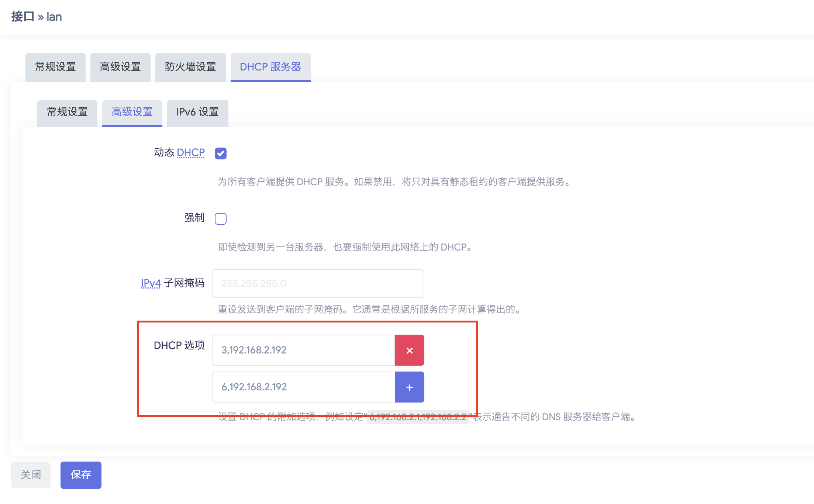
Task: Select the inner 高级设置 sub-tab
Action: click(x=132, y=112)
